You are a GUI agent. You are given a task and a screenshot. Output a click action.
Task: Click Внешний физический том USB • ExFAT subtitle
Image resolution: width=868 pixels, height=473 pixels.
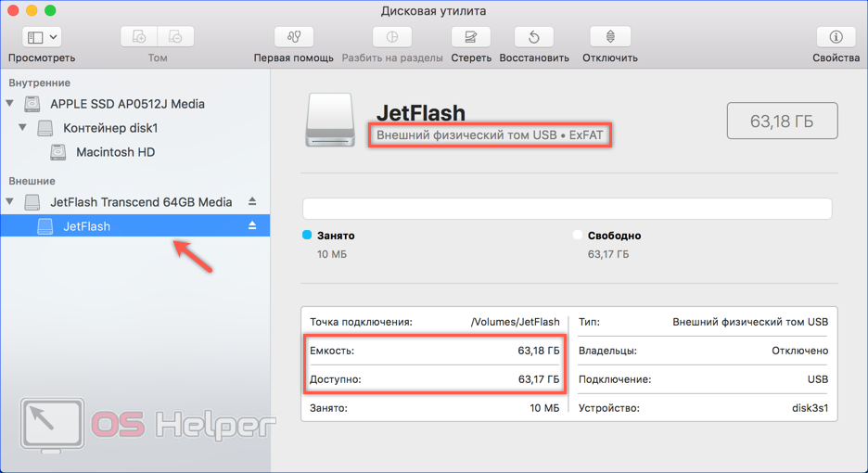490,135
